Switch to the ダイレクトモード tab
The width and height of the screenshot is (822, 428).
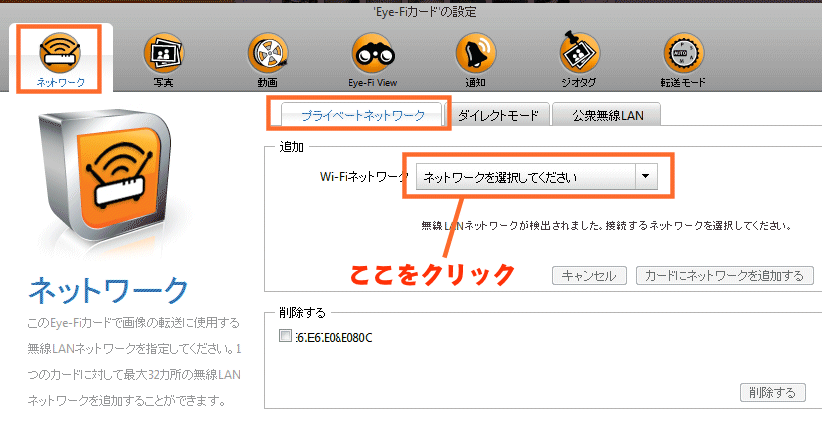pyautogui.click(x=498, y=115)
